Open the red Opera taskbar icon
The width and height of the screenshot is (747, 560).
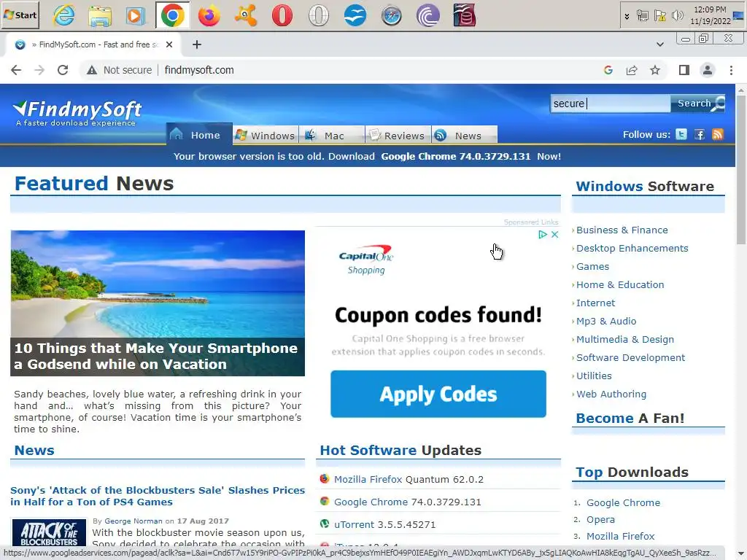pos(282,15)
